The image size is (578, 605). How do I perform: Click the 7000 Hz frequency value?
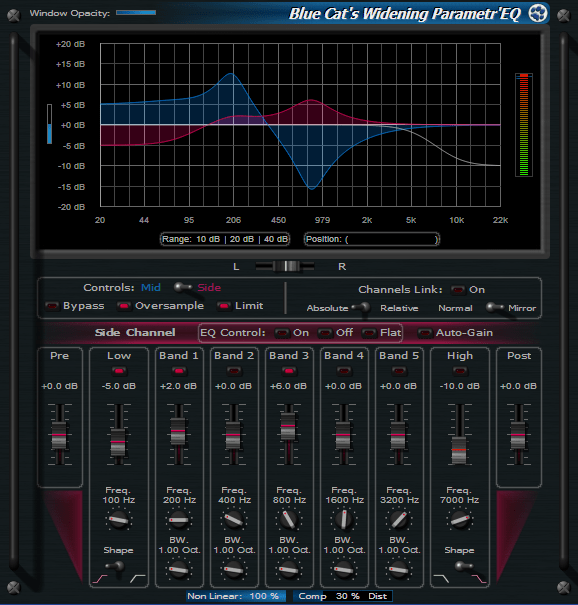coord(460,500)
